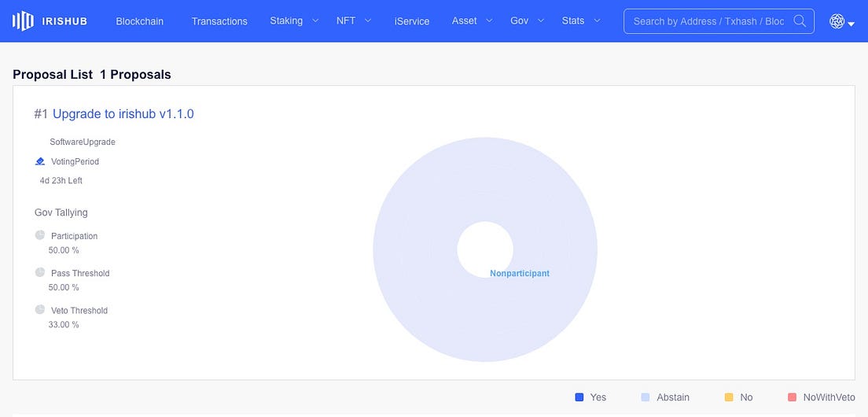Open the Asset menu
This screenshot has height=417, width=868.
click(465, 20)
